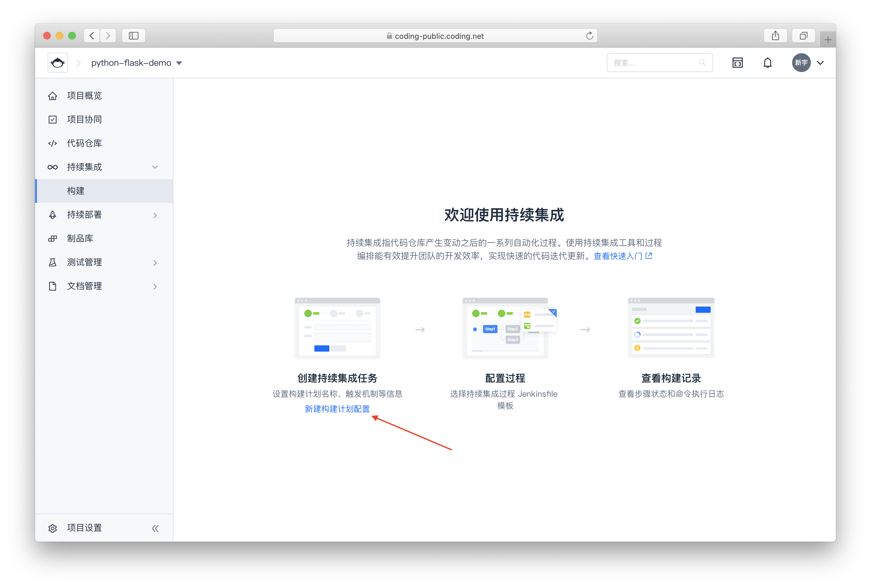The height and width of the screenshot is (588, 871).
Task: Collapse the 持续集成 section
Action: click(x=154, y=167)
